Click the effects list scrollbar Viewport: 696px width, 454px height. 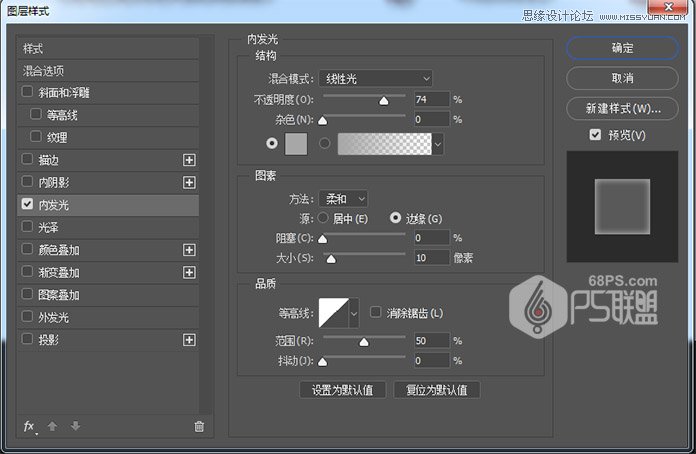click(206, 225)
